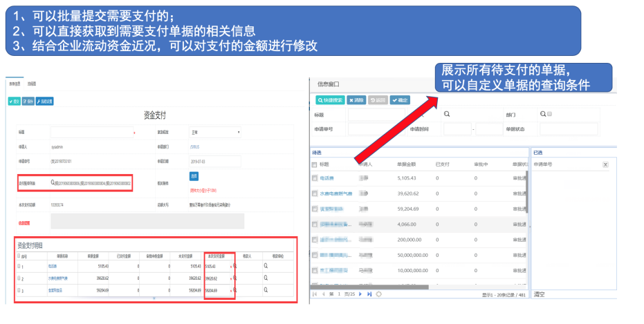Go to the next page in the pager
This screenshot has width=644, height=324.
(360, 294)
